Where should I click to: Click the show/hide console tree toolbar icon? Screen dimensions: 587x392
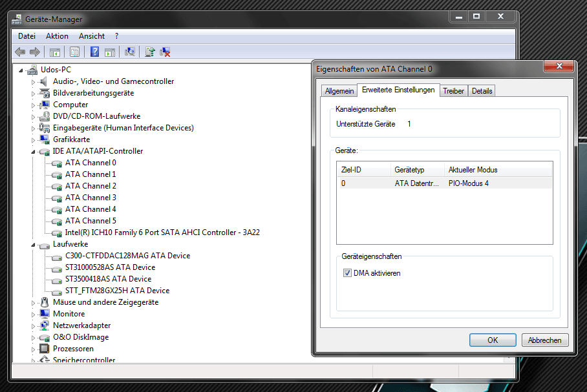tap(55, 52)
